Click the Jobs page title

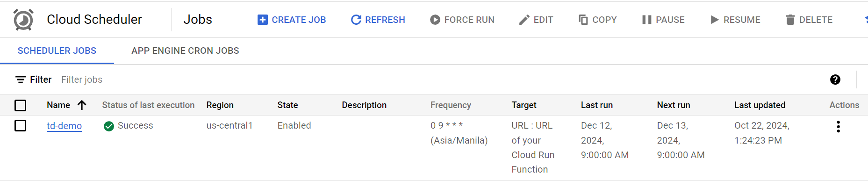[x=198, y=20]
